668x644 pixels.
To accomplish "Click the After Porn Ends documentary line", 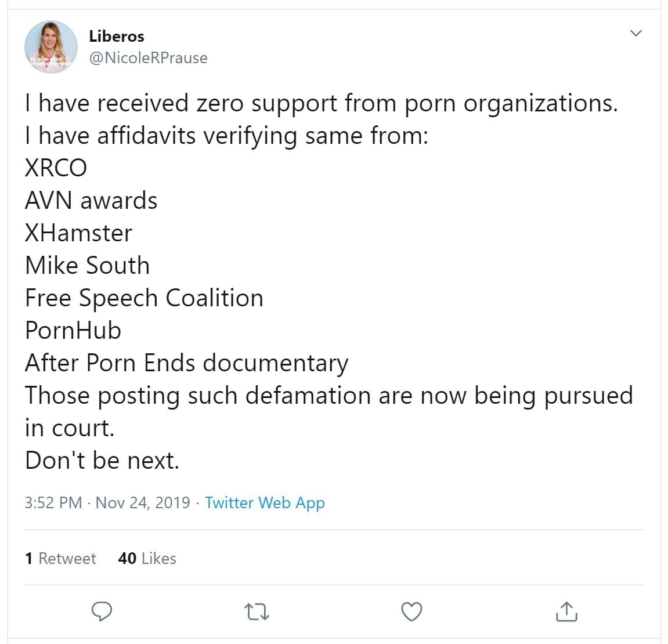I will (x=186, y=363).
